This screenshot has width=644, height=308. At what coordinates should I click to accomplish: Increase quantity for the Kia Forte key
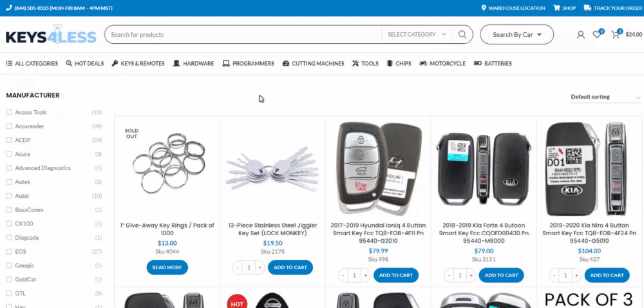[471, 275]
